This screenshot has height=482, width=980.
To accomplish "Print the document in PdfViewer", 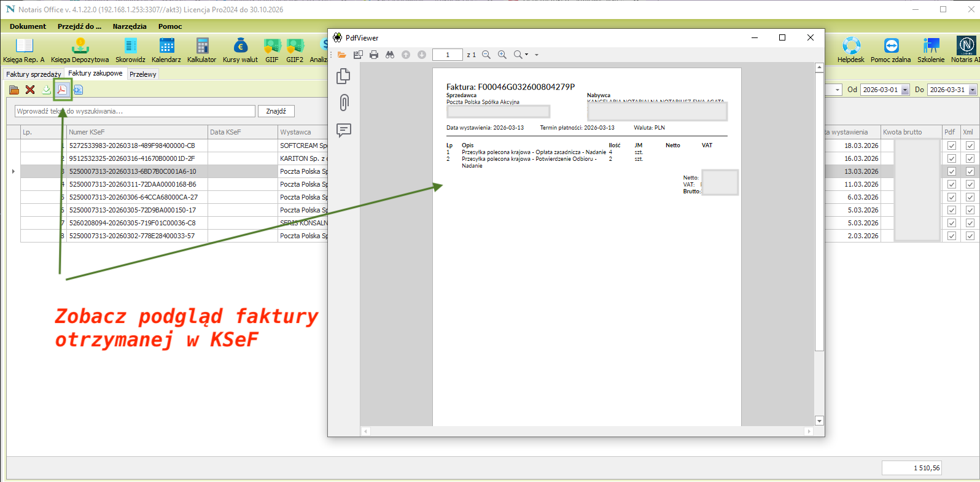I will [374, 55].
